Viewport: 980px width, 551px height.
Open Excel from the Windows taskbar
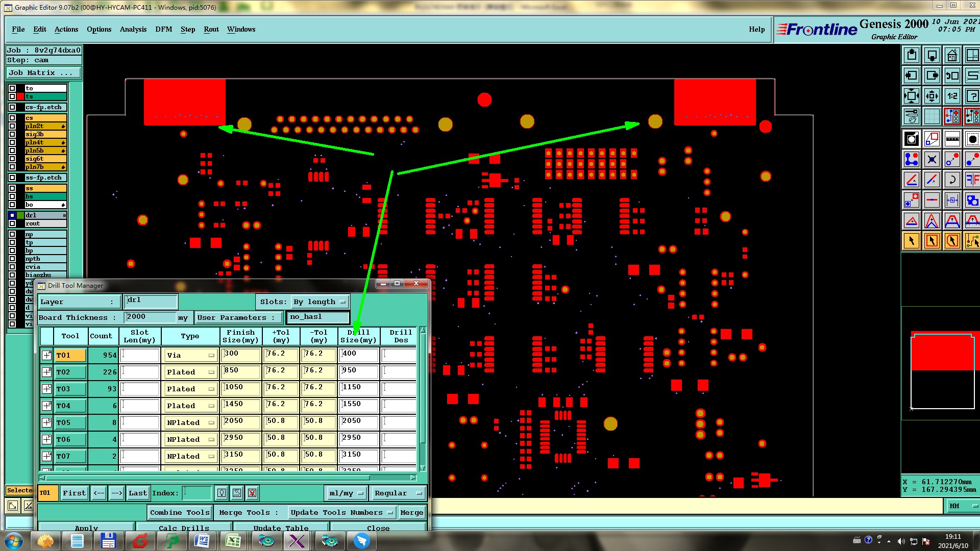point(233,540)
